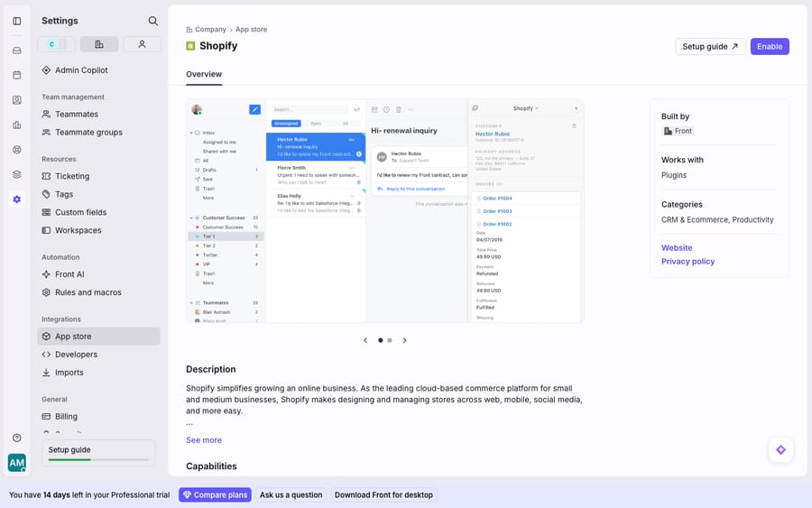
Task: Search settings with the magnifier icon
Action: point(152,21)
